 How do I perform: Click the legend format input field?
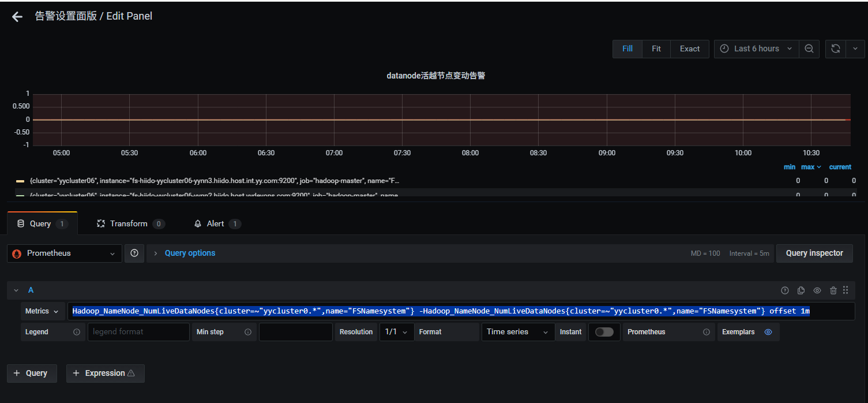pos(138,332)
